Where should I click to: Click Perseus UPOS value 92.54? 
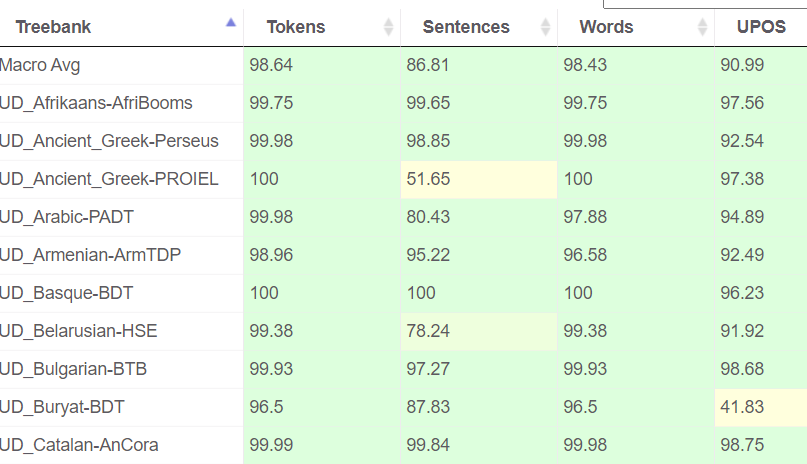pos(742,141)
